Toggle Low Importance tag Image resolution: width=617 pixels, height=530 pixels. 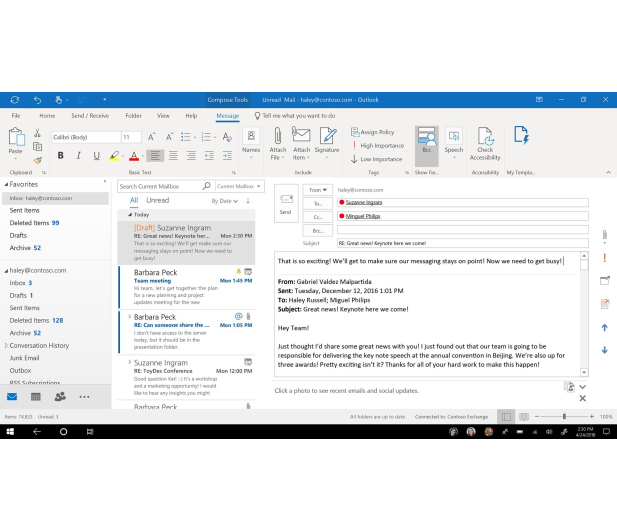click(x=377, y=159)
